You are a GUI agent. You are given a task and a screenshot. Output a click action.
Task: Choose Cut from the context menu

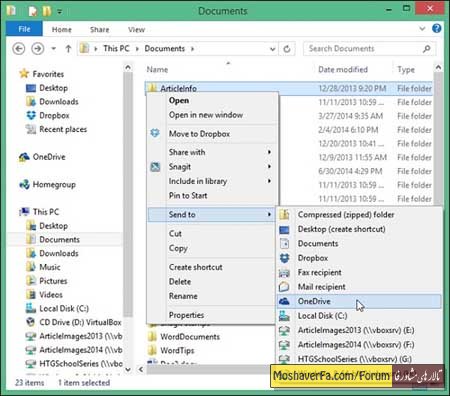point(211,234)
